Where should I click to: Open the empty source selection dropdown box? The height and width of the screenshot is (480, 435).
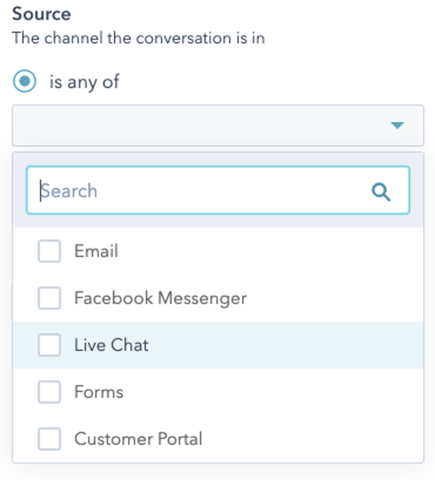point(218,125)
